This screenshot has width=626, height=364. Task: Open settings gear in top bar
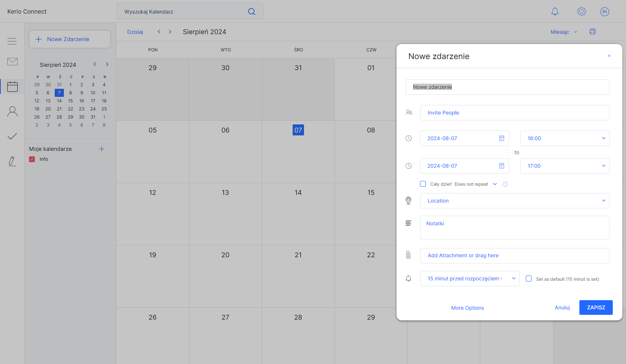pyautogui.click(x=581, y=12)
